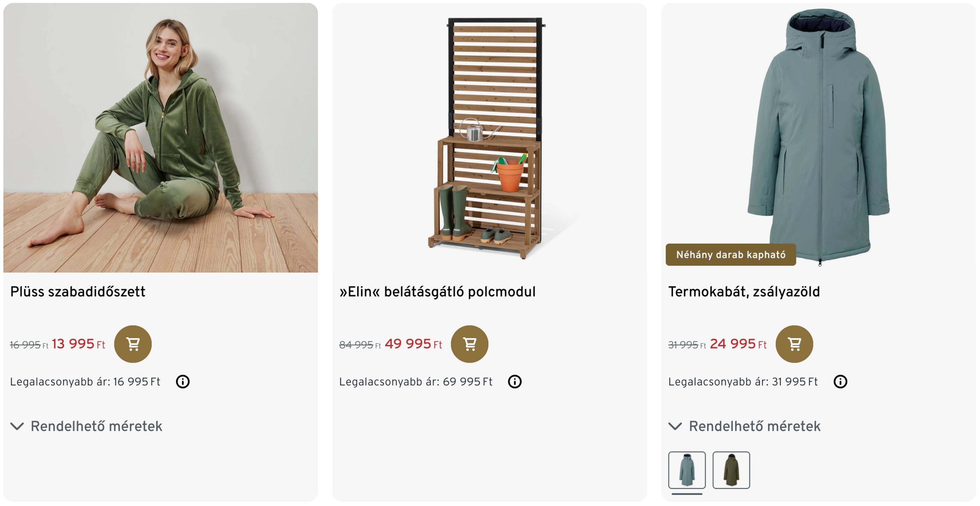This screenshot has width=980, height=506.
Task: Expand Rendelhető méretek for Termokabát
Action: tap(745, 426)
